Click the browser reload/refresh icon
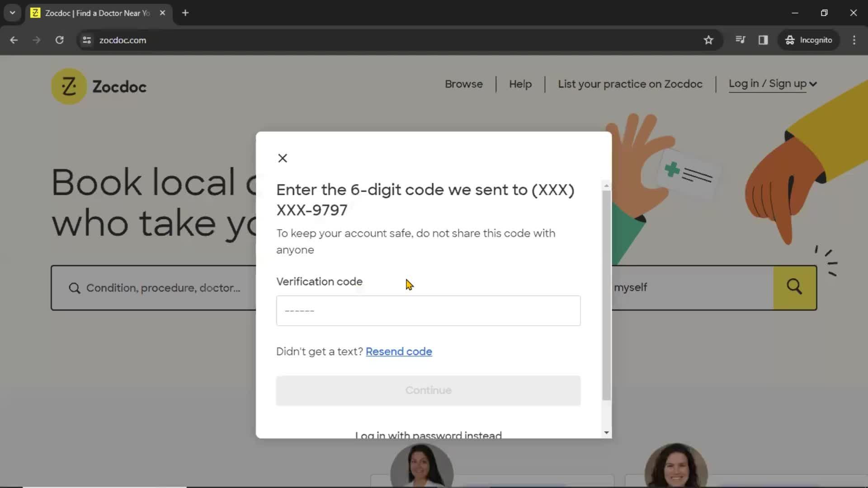This screenshot has height=488, width=868. [x=60, y=40]
